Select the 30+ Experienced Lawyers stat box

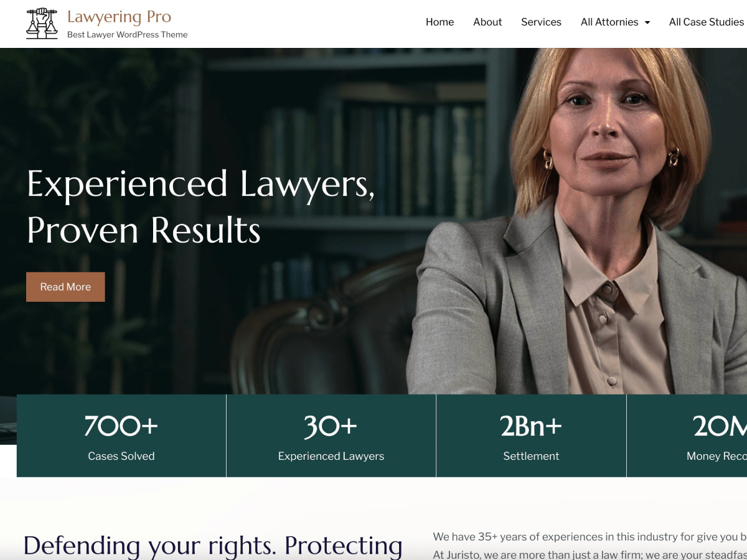331,436
